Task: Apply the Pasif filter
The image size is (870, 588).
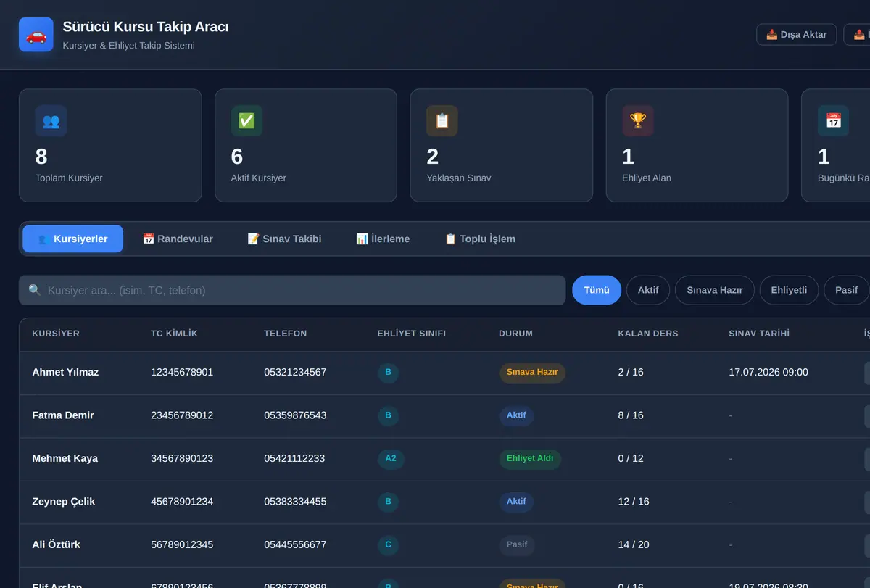Action: click(x=846, y=290)
